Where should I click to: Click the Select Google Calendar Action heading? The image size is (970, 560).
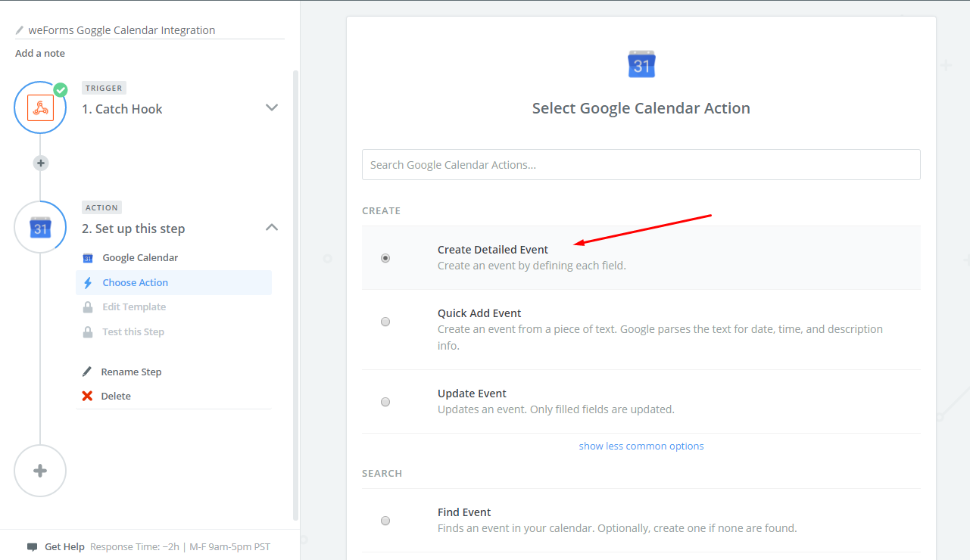coord(641,108)
